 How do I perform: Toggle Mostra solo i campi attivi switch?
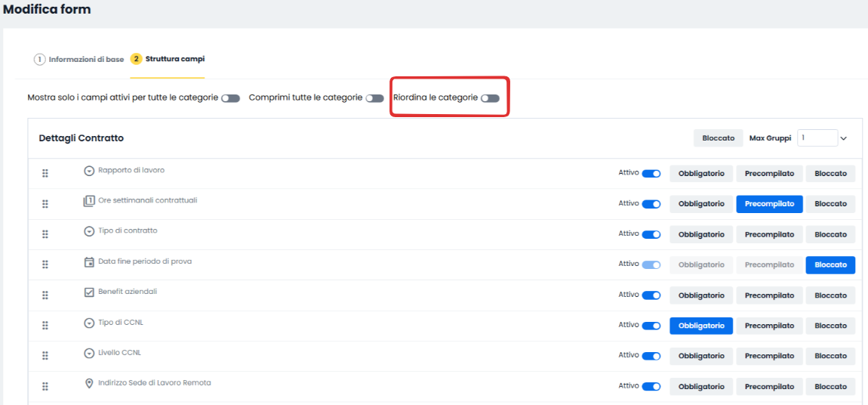[x=230, y=98]
